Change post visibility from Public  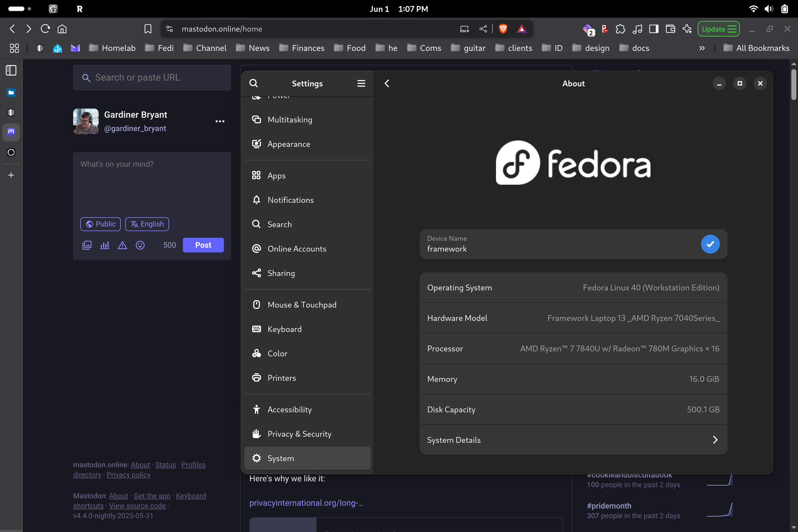click(101, 224)
